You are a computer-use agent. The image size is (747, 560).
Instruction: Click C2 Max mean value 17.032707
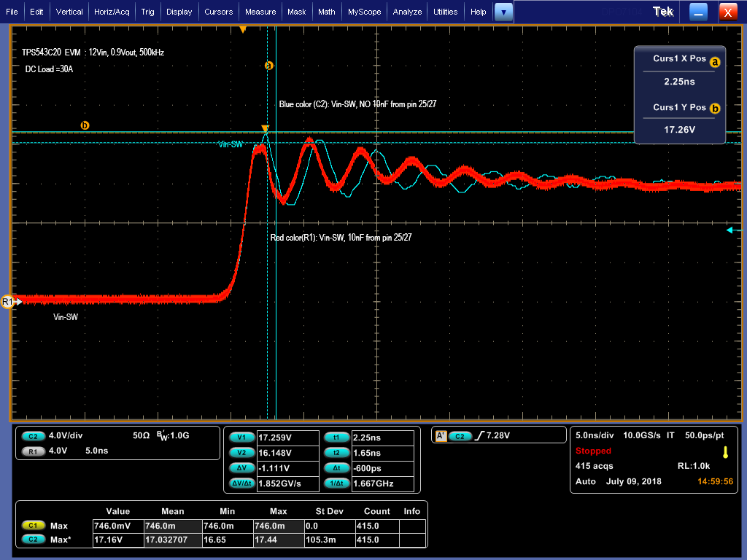(x=172, y=540)
